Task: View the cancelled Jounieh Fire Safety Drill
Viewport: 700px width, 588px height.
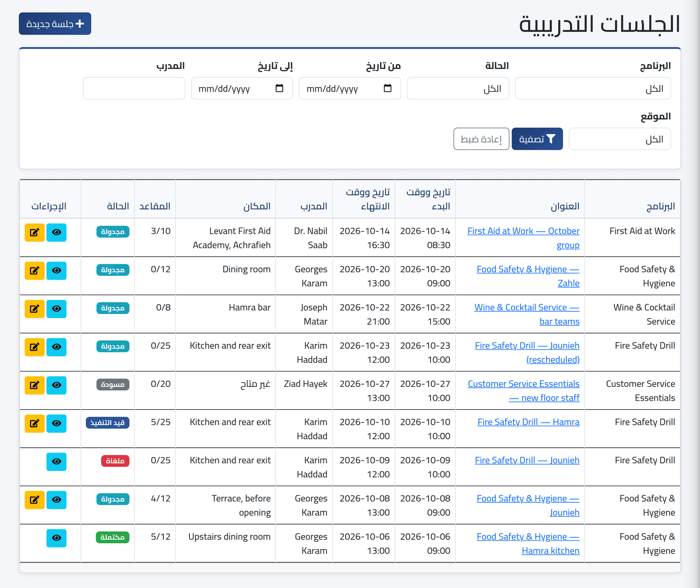Action: pos(56,462)
